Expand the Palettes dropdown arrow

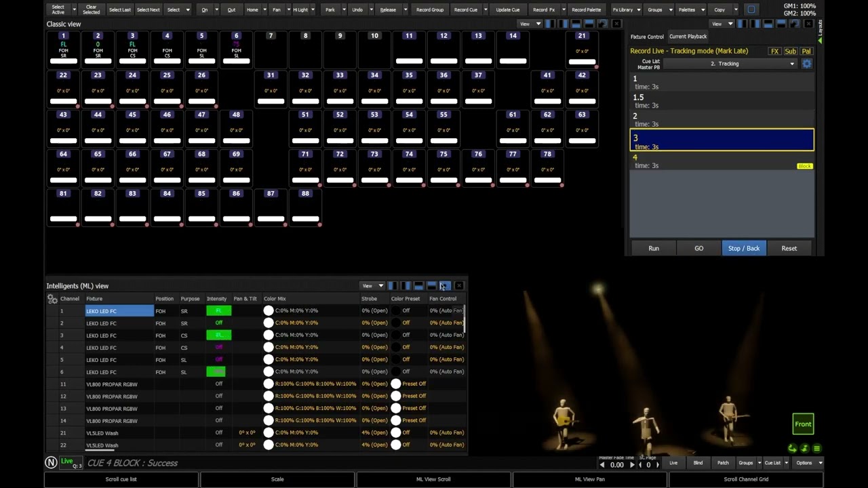pyautogui.click(x=703, y=9)
